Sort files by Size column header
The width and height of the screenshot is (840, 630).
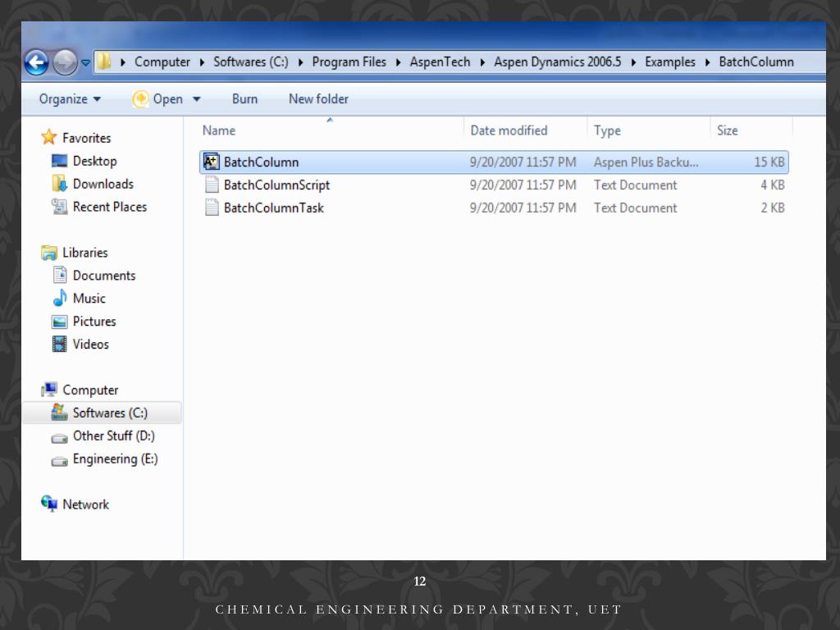click(x=727, y=130)
